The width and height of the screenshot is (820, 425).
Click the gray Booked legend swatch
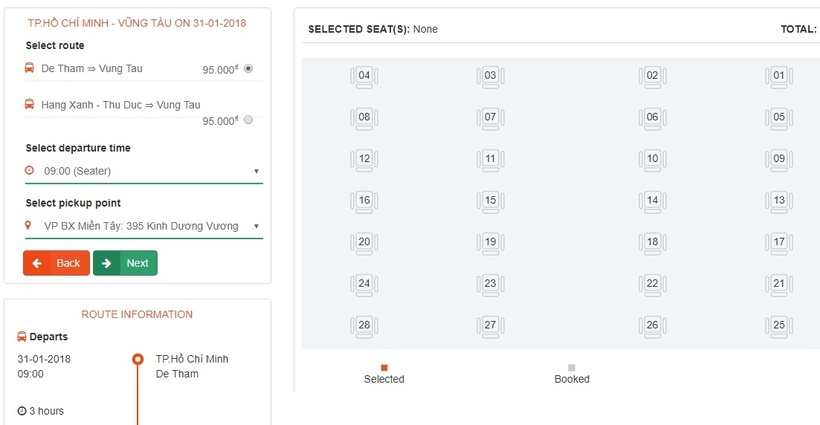tap(572, 368)
